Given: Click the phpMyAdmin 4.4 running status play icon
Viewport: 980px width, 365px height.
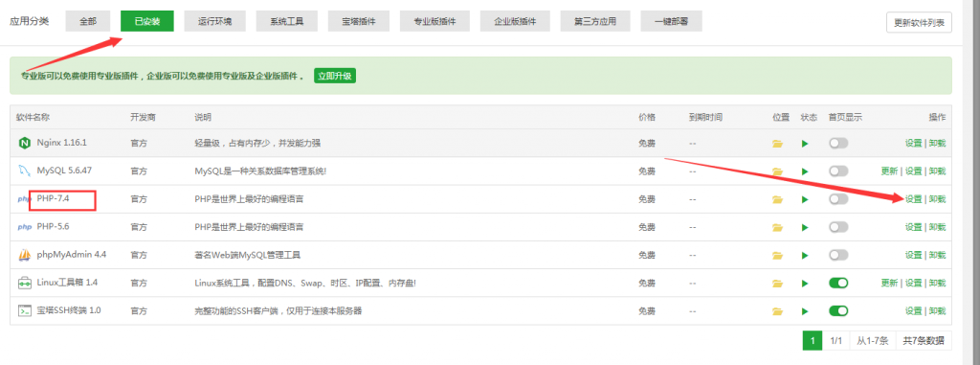Looking at the screenshot, I should 805,255.
